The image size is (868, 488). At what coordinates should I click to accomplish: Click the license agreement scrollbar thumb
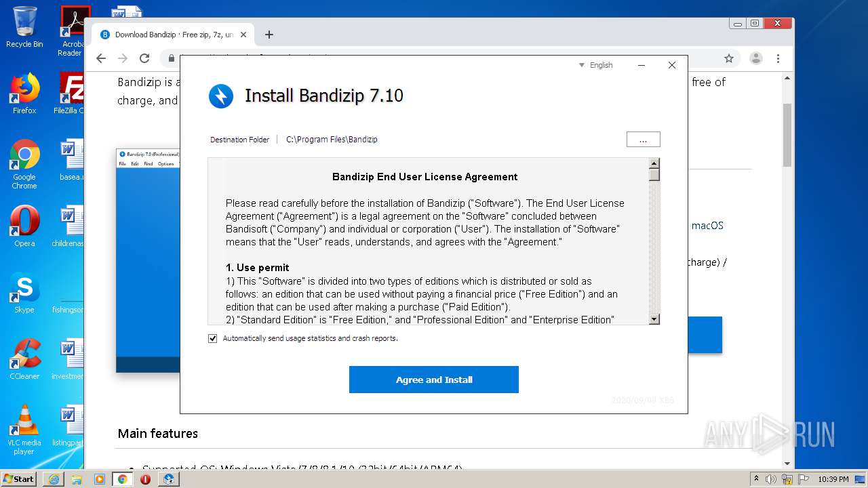point(654,175)
